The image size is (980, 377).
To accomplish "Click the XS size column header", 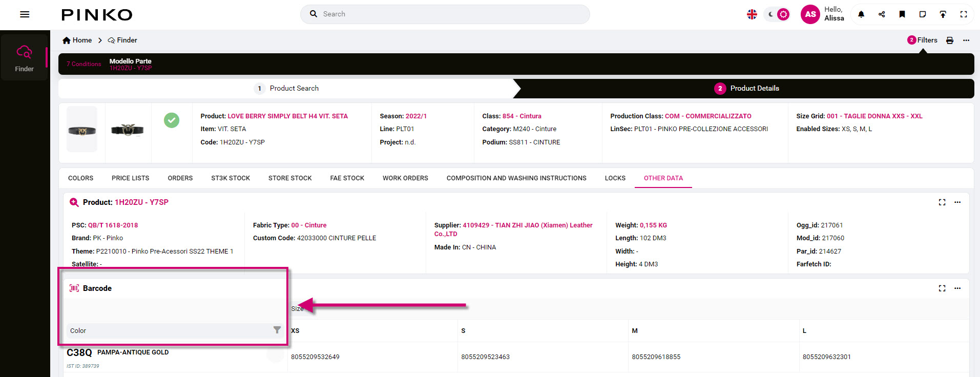I will tap(372, 331).
